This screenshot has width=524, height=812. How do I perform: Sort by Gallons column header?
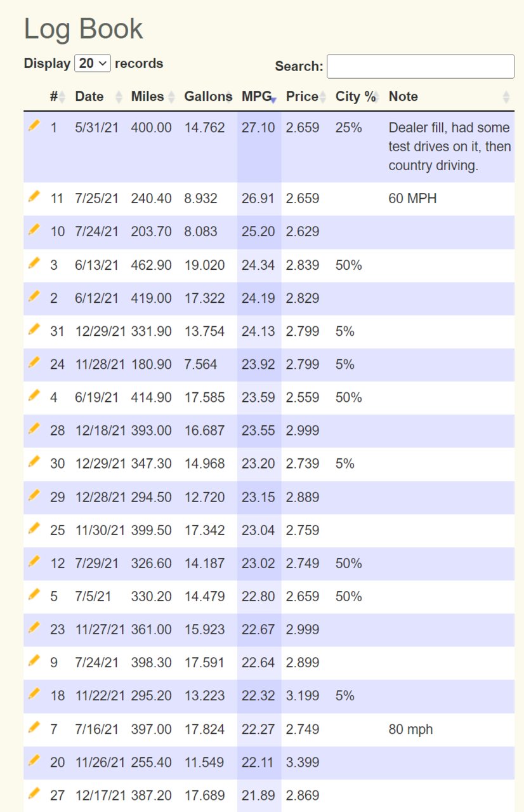pyautogui.click(x=208, y=97)
